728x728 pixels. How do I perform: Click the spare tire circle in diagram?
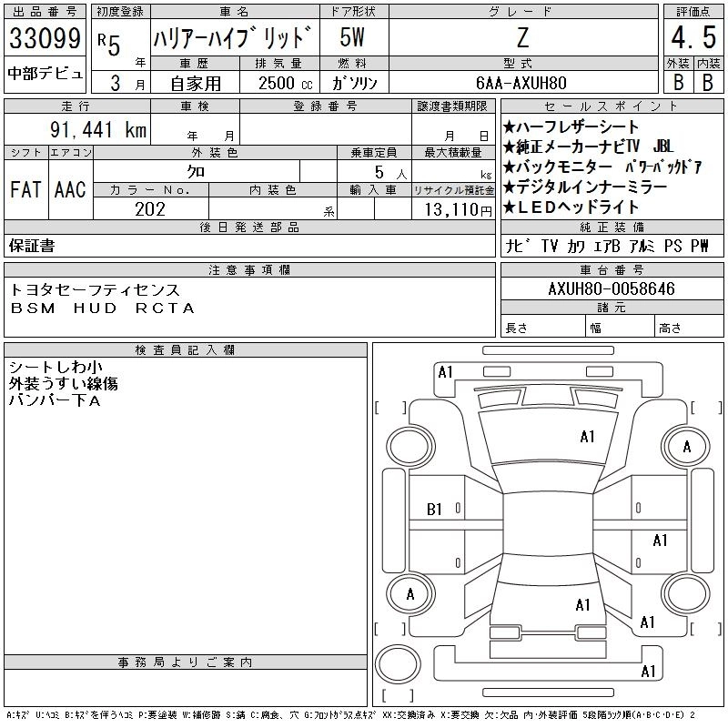tap(398, 664)
